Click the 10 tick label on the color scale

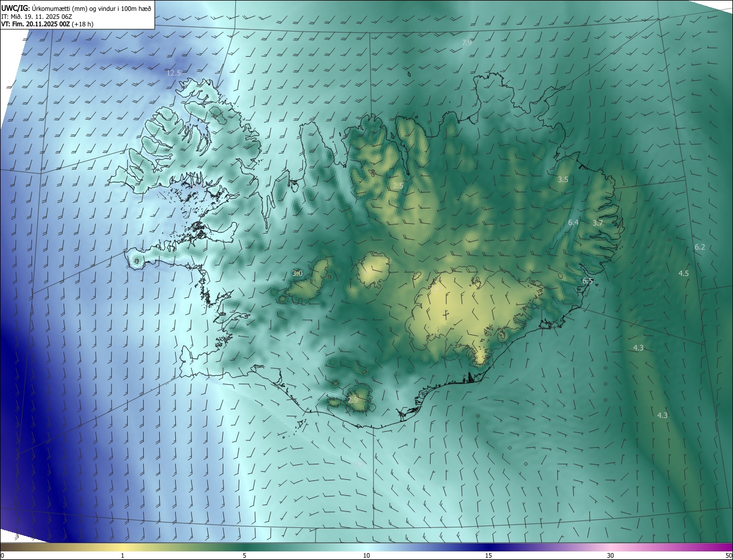(366, 555)
